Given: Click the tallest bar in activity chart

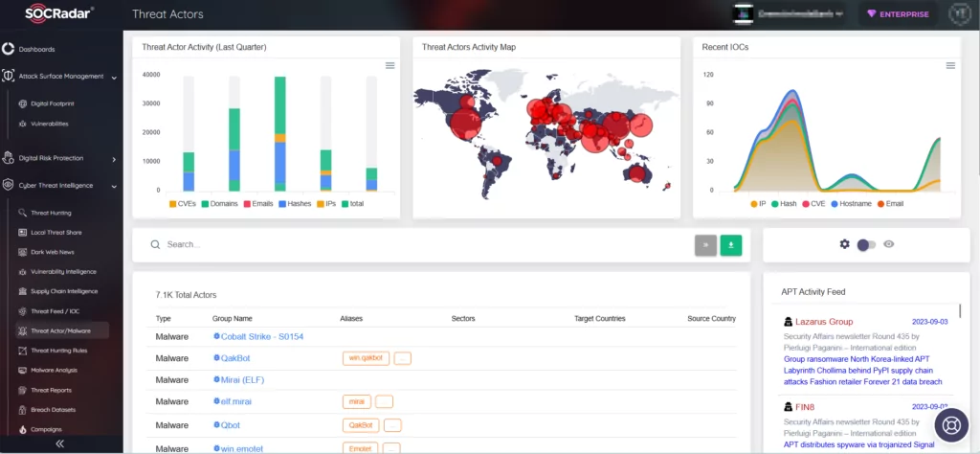Looking at the screenshot, I should coord(280,134).
